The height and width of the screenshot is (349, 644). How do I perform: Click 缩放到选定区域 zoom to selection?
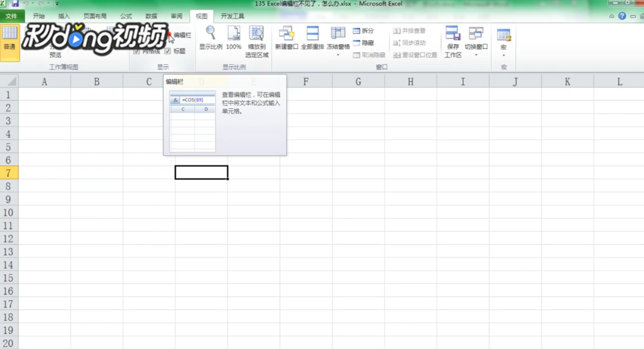[x=257, y=42]
